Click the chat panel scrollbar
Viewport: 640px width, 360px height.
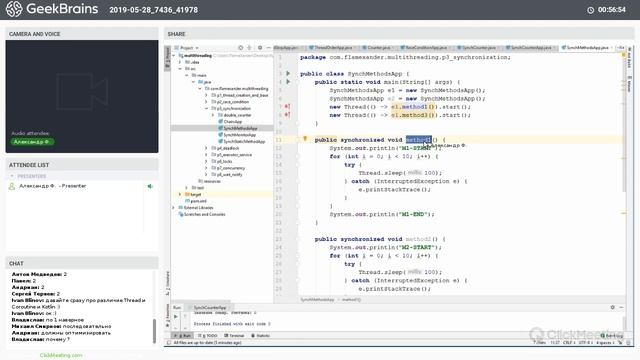[154, 331]
